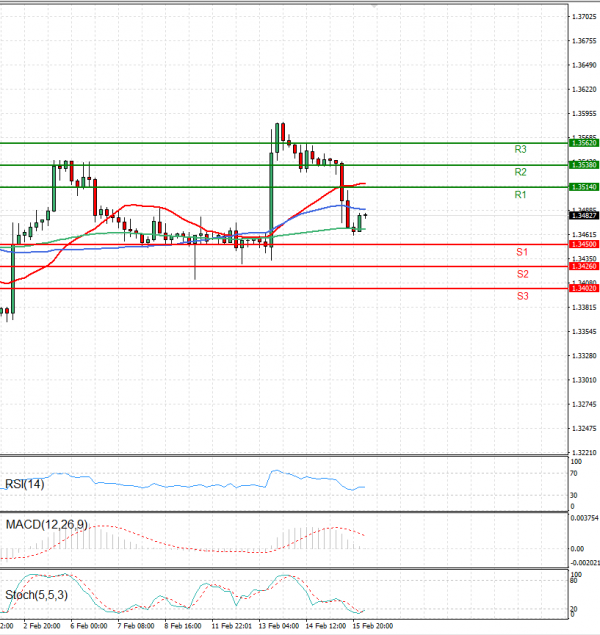Click the MACD(12,26,9) indicator label
Image resolution: width=600 pixels, height=635 pixels.
(x=47, y=525)
